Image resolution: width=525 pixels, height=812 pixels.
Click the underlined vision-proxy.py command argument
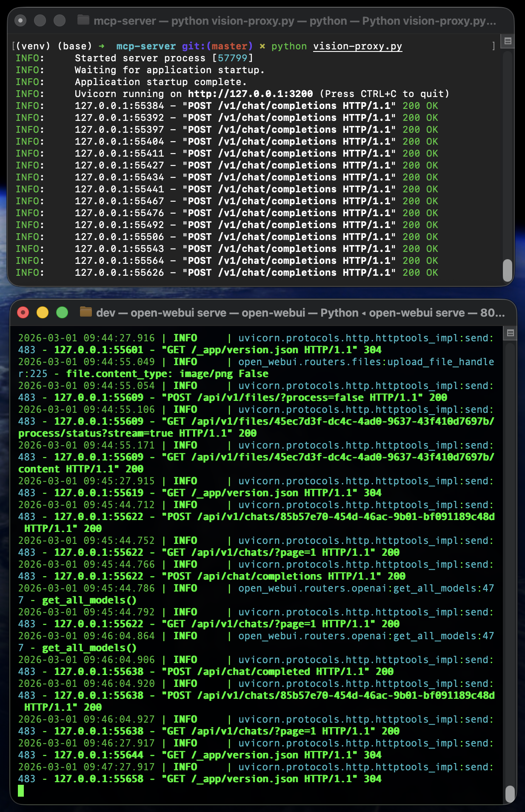point(357,46)
